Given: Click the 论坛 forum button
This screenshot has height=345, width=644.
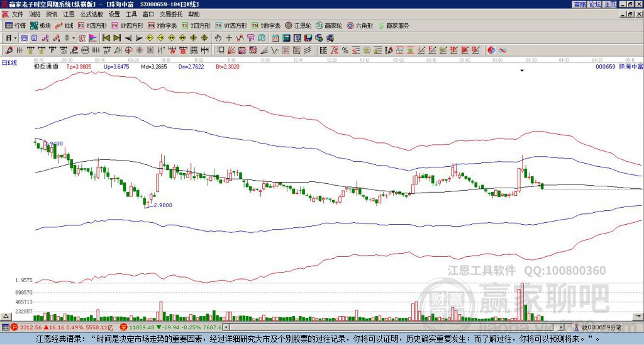Looking at the screenshot, I should (595, 4).
